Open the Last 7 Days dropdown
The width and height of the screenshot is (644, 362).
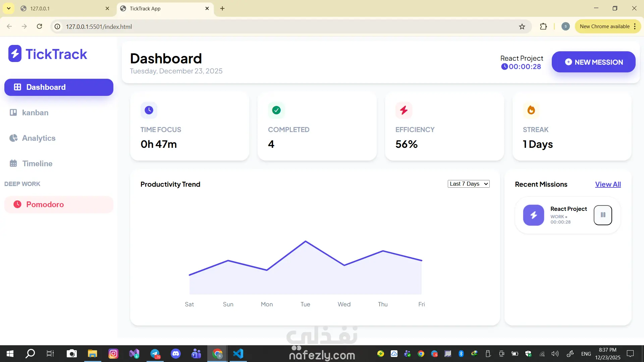(x=469, y=184)
